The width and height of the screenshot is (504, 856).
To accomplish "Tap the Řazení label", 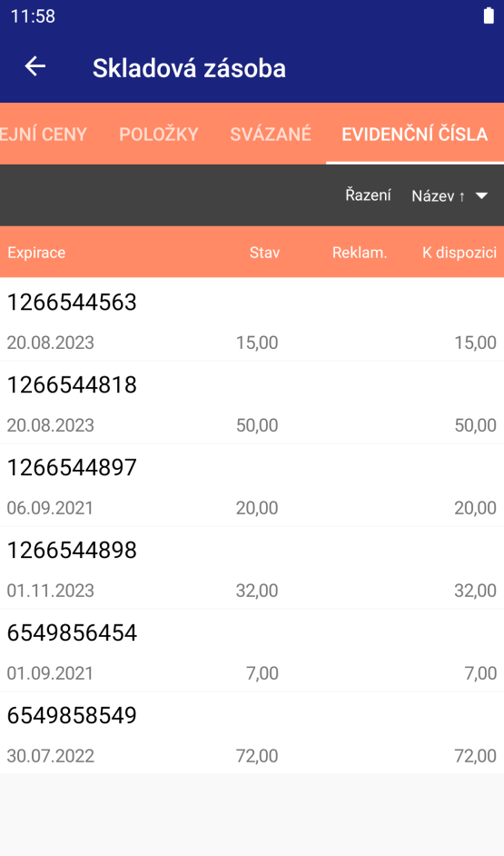I will coord(368,194).
